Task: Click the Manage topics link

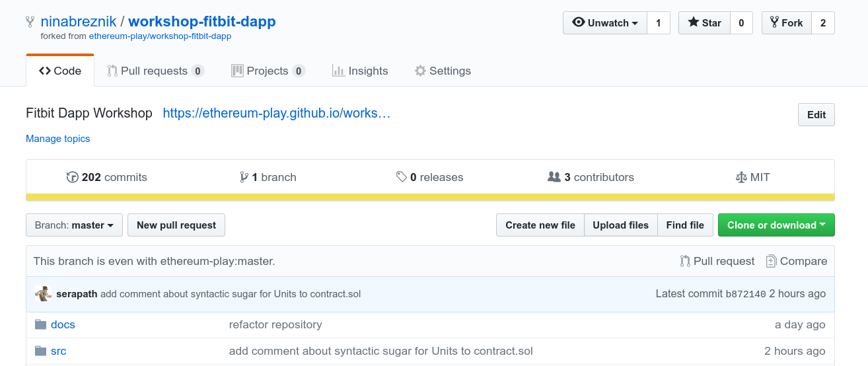Action: (57, 139)
